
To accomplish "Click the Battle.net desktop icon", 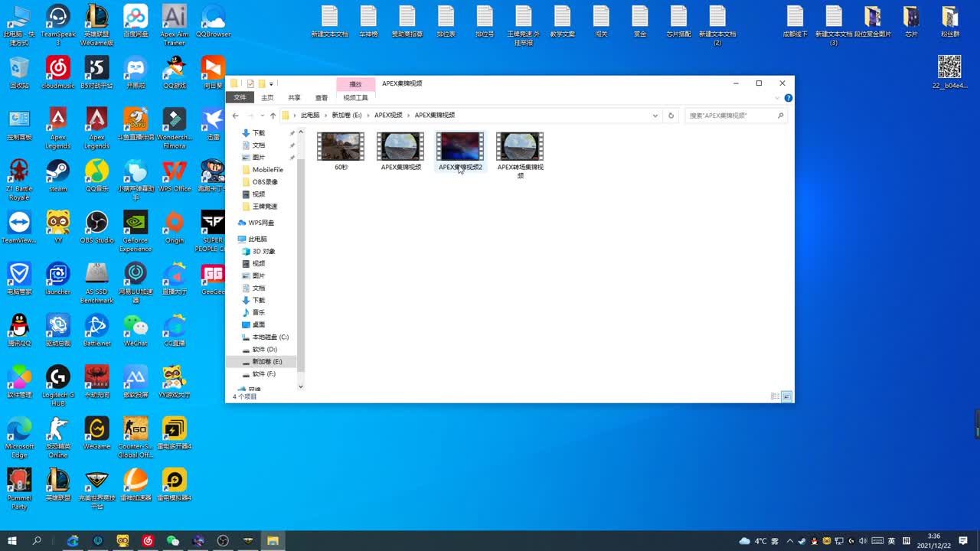I will point(96,326).
